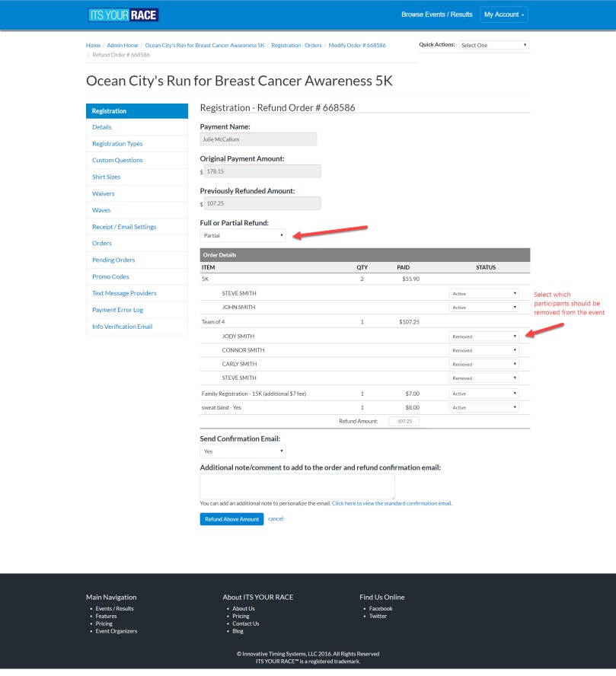Expand the Full or Partial Refund dropdown

coord(243,235)
